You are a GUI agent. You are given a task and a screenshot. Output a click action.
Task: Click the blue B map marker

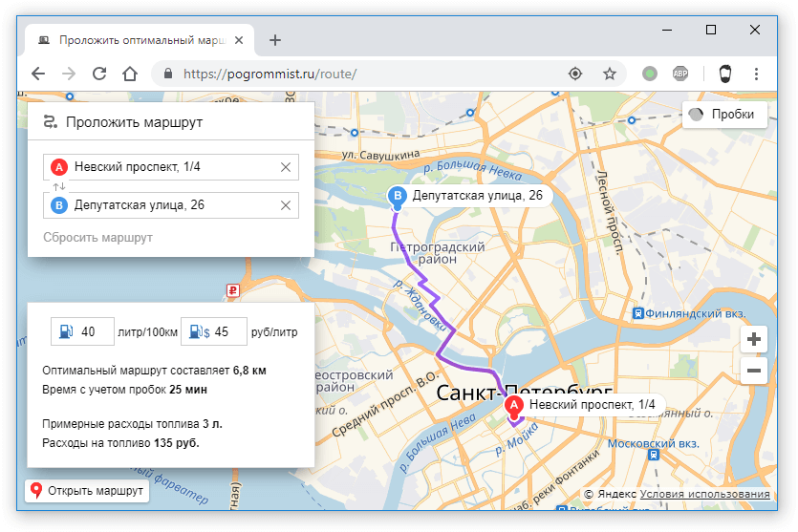coord(398,197)
